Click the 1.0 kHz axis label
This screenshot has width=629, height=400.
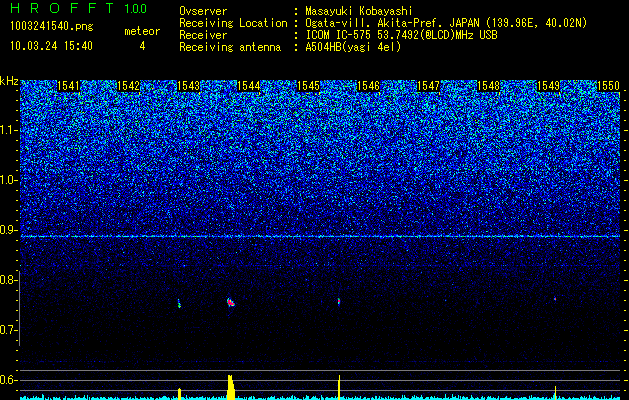coord(7,180)
